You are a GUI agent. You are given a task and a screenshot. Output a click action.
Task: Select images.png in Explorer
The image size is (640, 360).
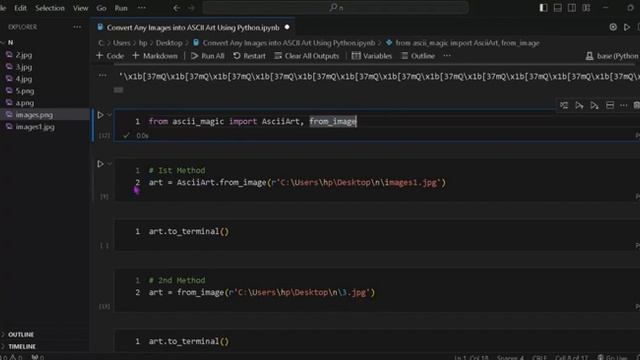(34, 115)
